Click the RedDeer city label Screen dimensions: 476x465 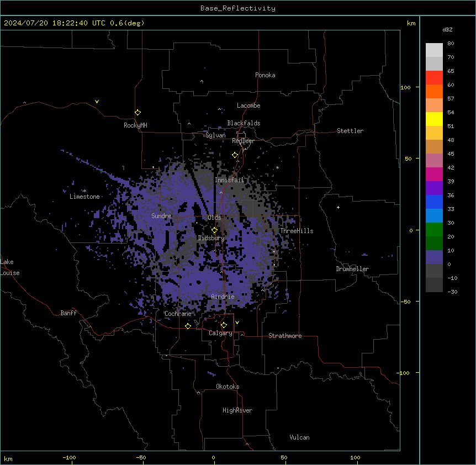click(x=243, y=141)
